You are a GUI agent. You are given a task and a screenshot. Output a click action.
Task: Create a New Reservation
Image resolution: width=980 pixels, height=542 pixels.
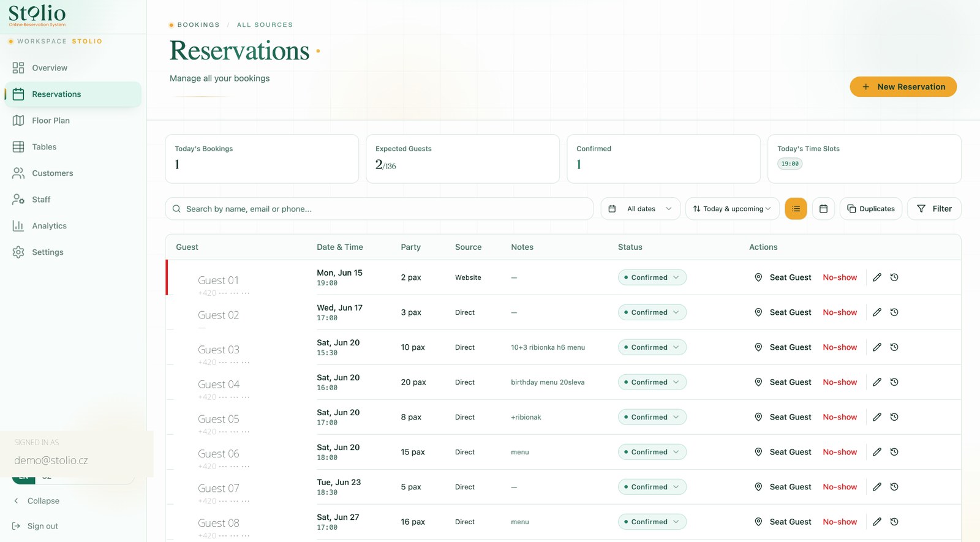pos(903,87)
